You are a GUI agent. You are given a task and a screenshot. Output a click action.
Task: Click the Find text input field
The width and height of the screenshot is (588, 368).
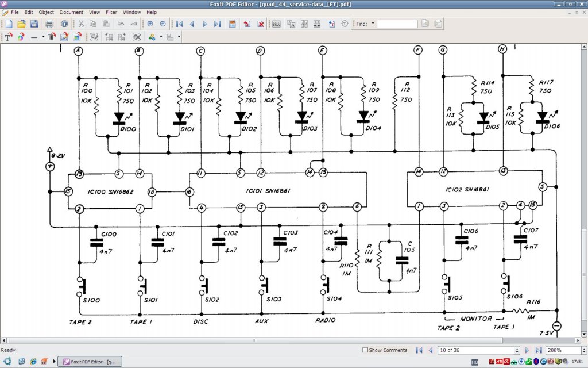[397, 24]
